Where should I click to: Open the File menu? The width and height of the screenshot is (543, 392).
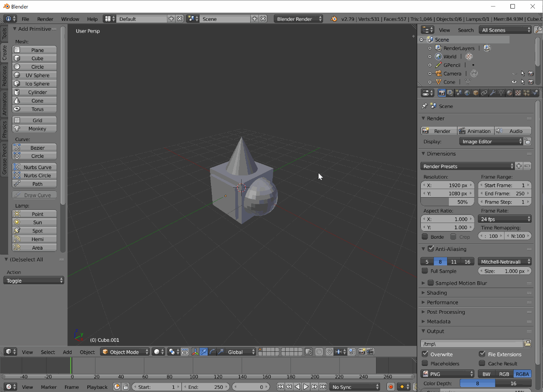pos(25,19)
